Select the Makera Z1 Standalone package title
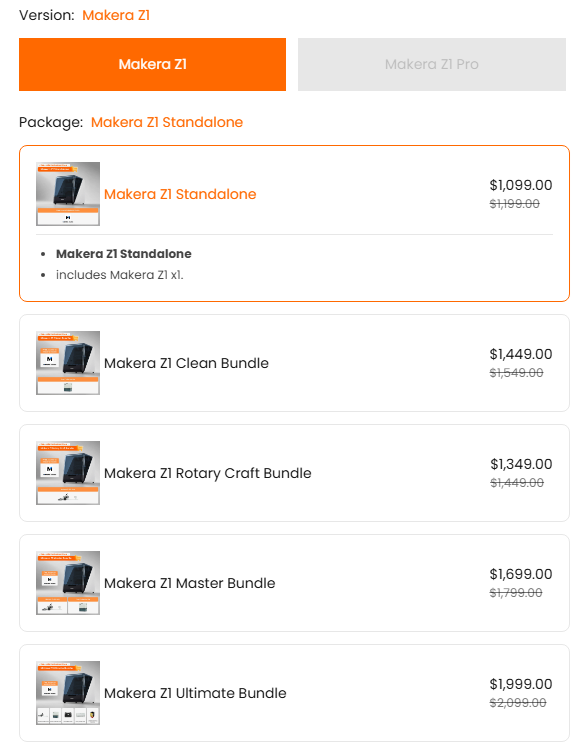The width and height of the screenshot is (583, 752). (180, 194)
